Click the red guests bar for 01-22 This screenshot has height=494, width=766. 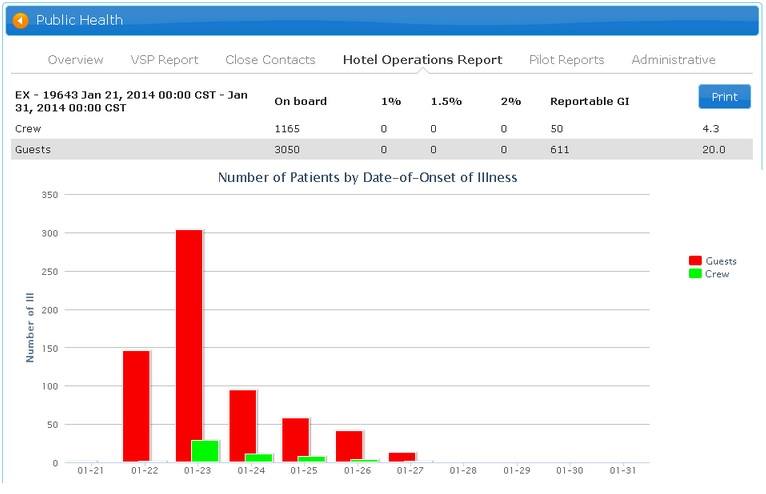tap(136, 406)
